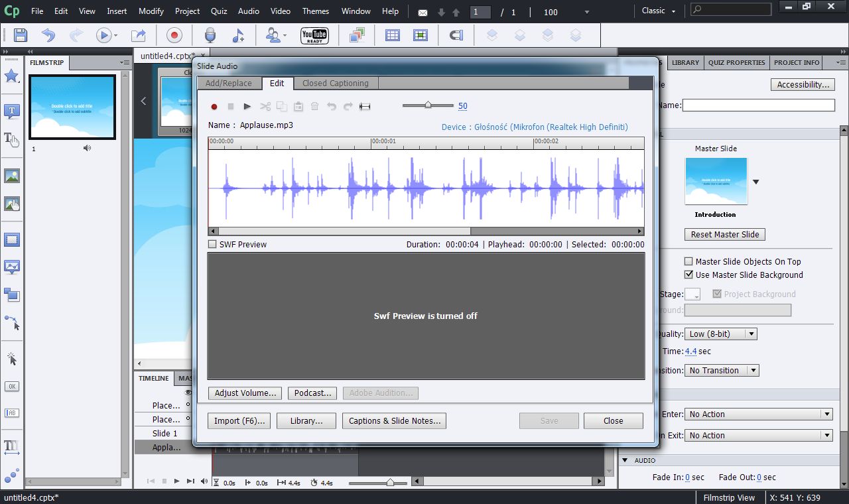This screenshot has height=504, width=849.
Task: Enable the SWF Preview checkbox
Action: click(x=212, y=244)
